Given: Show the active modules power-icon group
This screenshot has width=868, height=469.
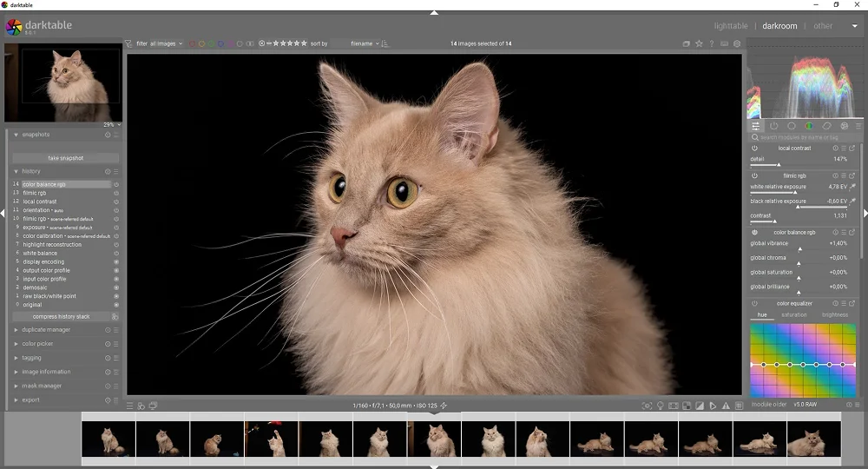Looking at the screenshot, I should pyautogui.click(x=773, y=126).
